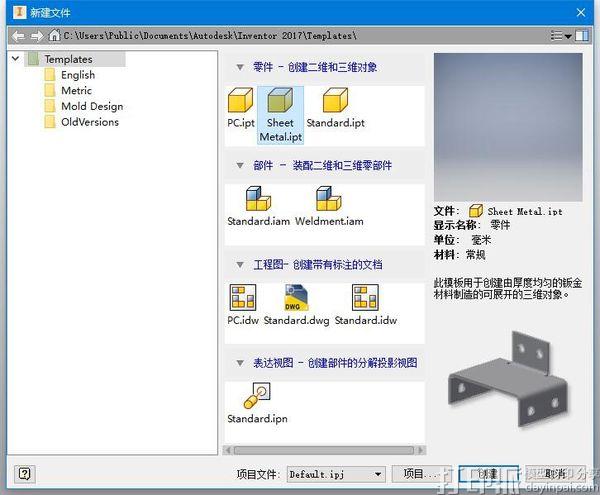Click the Inventor icon in title bar
This screenshot has height=495, width=600.
[19, 12]
